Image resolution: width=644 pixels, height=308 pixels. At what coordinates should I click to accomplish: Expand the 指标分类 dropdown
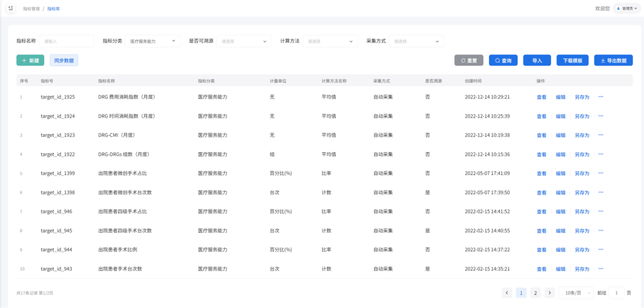click(152, 41)
